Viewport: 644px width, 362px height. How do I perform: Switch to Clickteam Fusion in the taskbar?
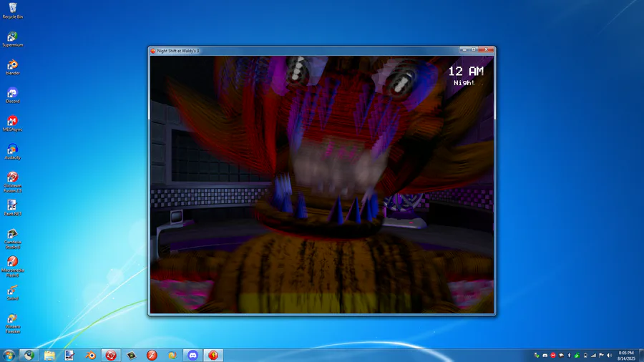111,355
